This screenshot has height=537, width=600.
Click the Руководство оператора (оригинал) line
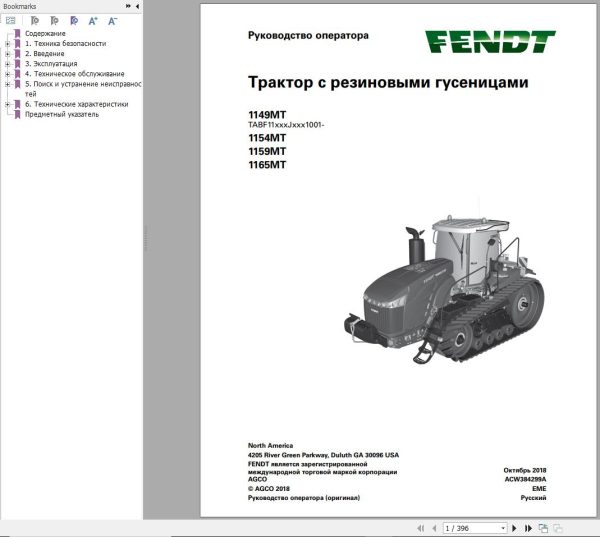coord(304,498)
